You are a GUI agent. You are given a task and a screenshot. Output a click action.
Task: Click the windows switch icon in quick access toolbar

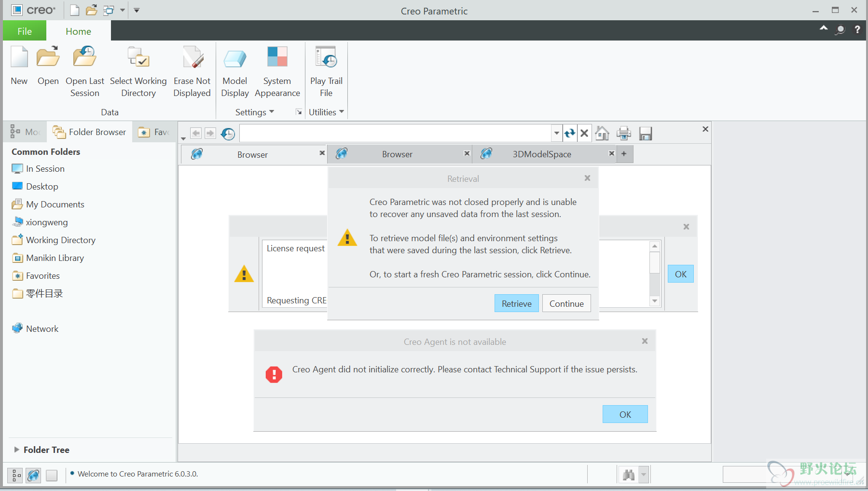(109, 10)
